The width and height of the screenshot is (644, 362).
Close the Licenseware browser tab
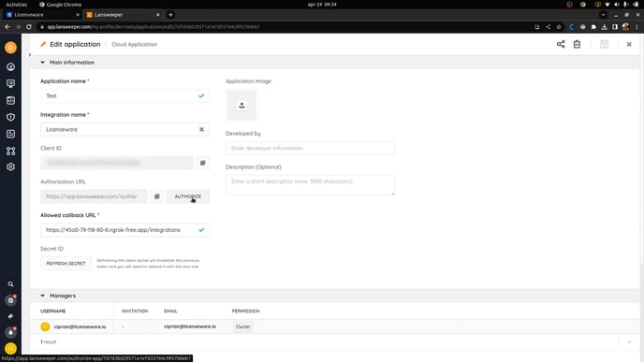pos(78,15)
